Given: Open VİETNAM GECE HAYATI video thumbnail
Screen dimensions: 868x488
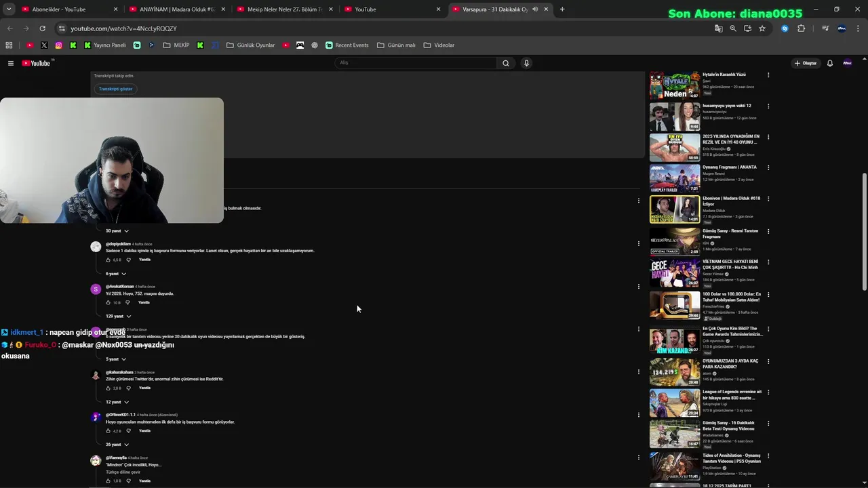Looking at the screenshot, I should pyautogui.click(x=675, y=272).
